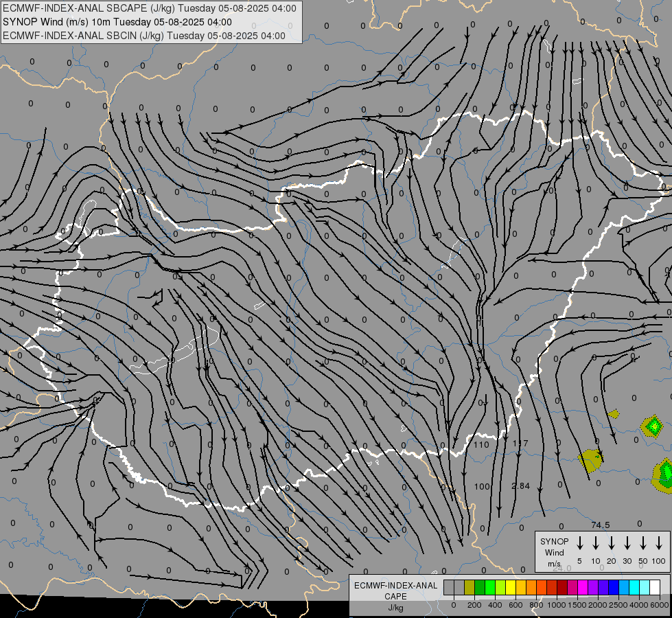Click the SYNOP Wind m/s legend label
The height and width of the screenshot is (618, 672).
[554, 552]
